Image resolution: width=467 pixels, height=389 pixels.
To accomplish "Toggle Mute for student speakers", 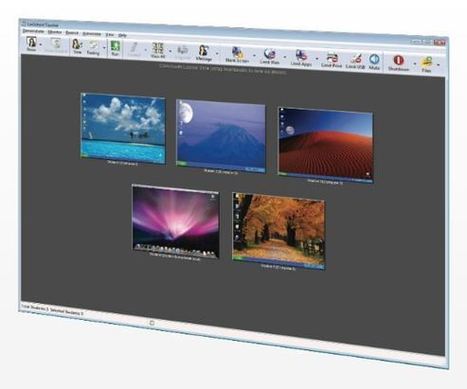I will (374, 62).
